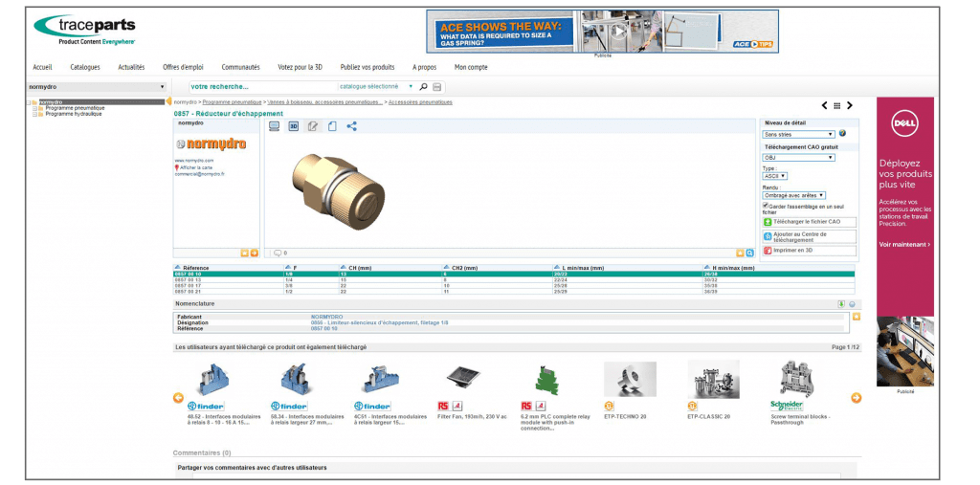
Task: Switch to the 3D view icon
Action: [294, 126]
